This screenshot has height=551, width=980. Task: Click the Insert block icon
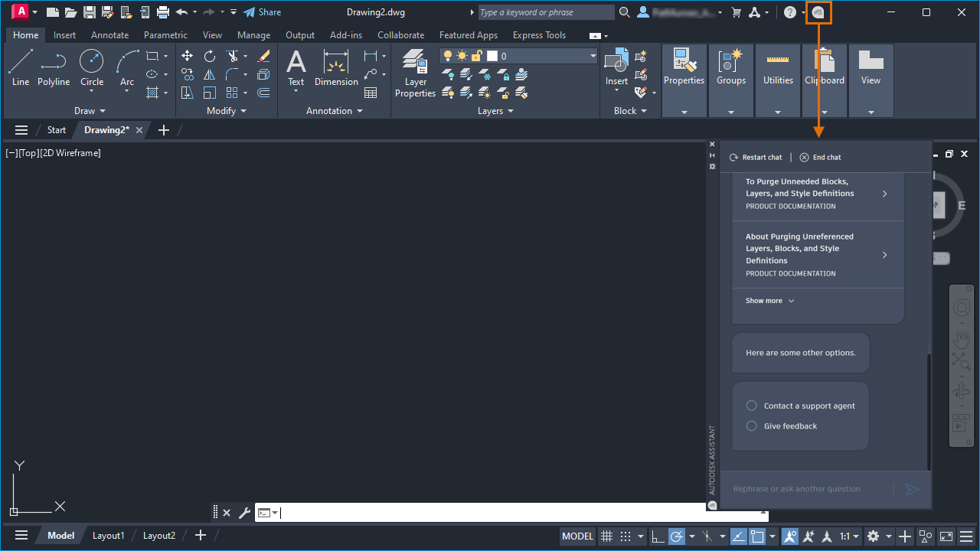click(616, 65)
